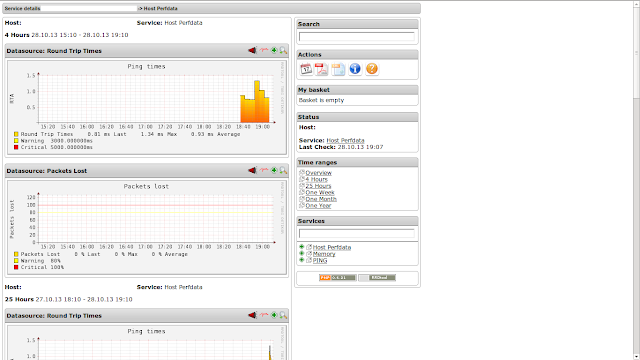Open popup icon beside One Month time range
The width and height of the screenshot is (640, 360).
[x=302, y=199]
